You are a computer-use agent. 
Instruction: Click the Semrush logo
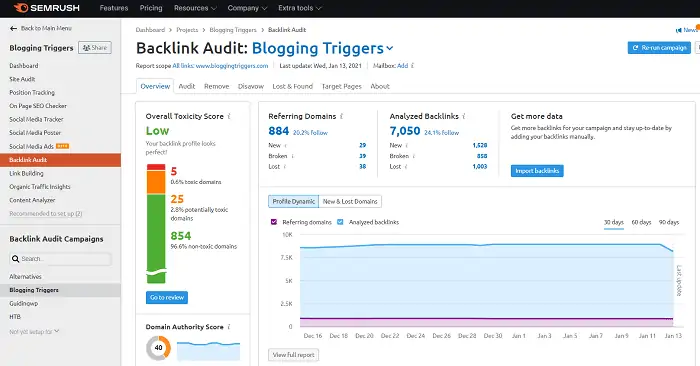tap(46, 8)
